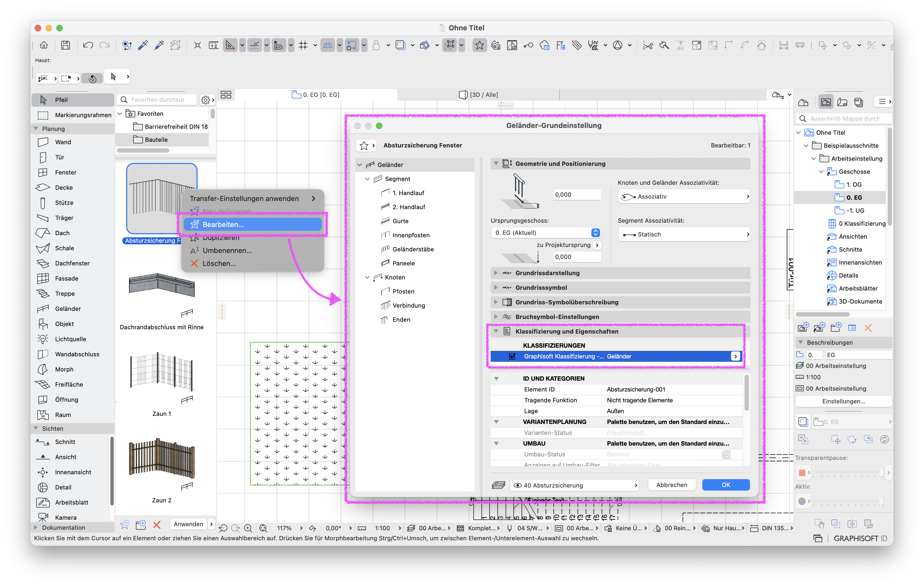Uncheck Graphisoft Klassifizierung checkbox
This screenshot has height=586, width=924.
pyautogui.click(x=512, y=356)
